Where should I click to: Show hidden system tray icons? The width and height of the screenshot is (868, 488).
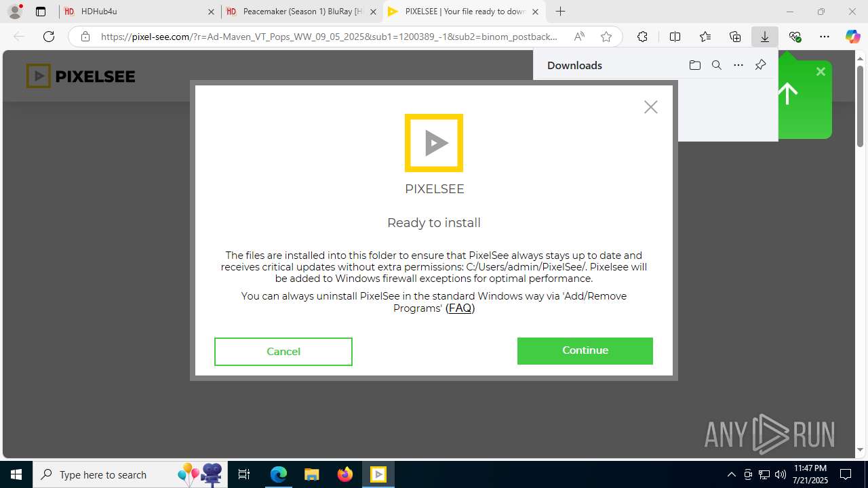click(731, 474)
